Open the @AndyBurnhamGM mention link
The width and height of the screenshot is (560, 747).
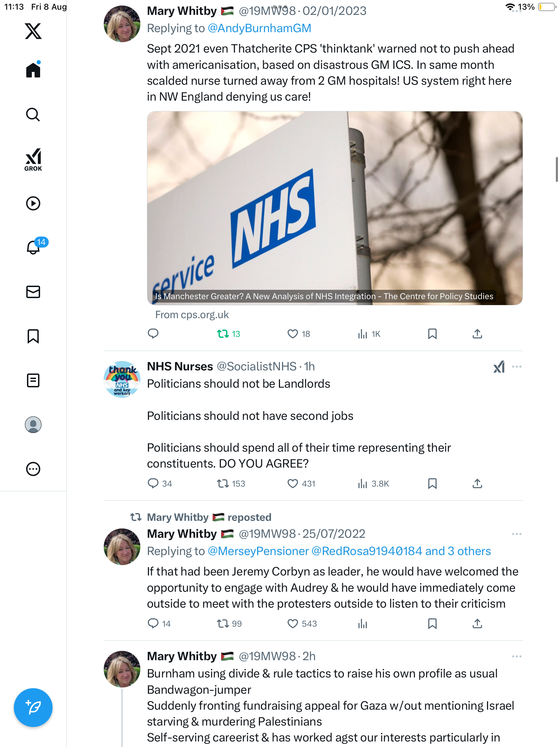259,28
